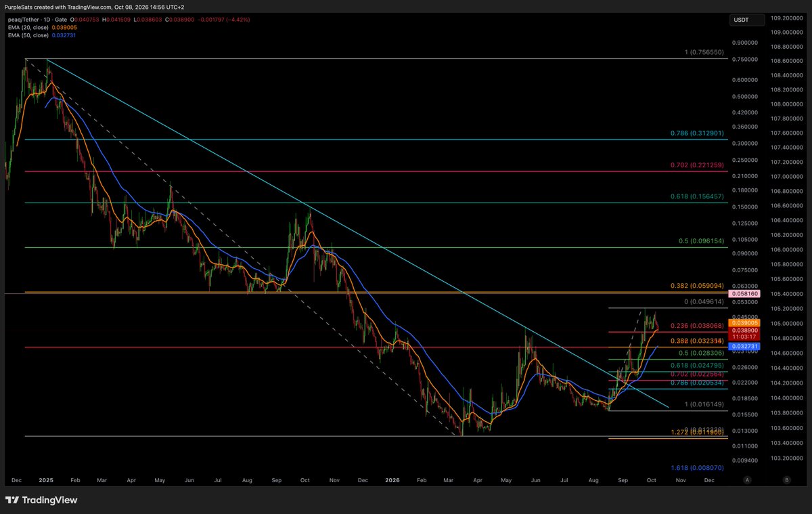812x514 pixels.
Task: Click the 109.200000 right scale label
Action: click(788, 18)
